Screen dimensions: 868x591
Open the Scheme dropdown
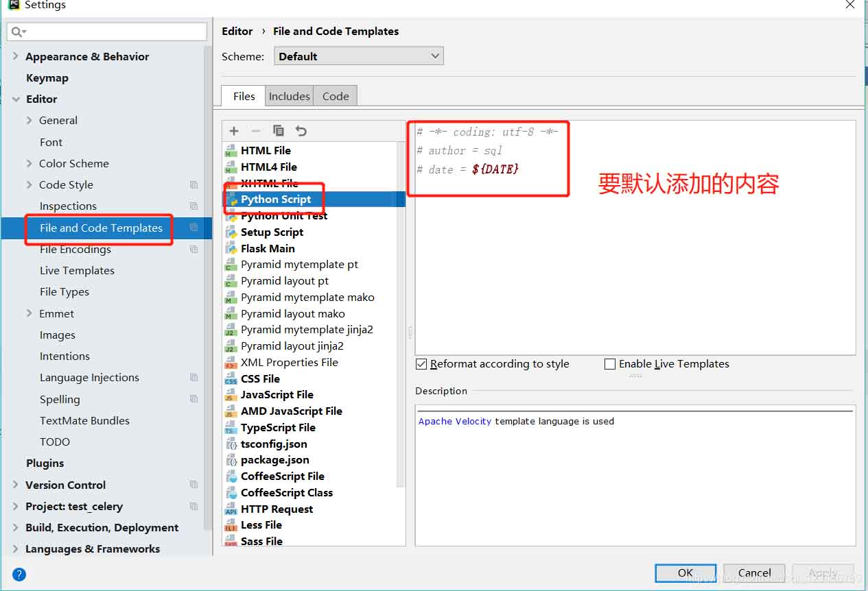[x=359, y=56]
